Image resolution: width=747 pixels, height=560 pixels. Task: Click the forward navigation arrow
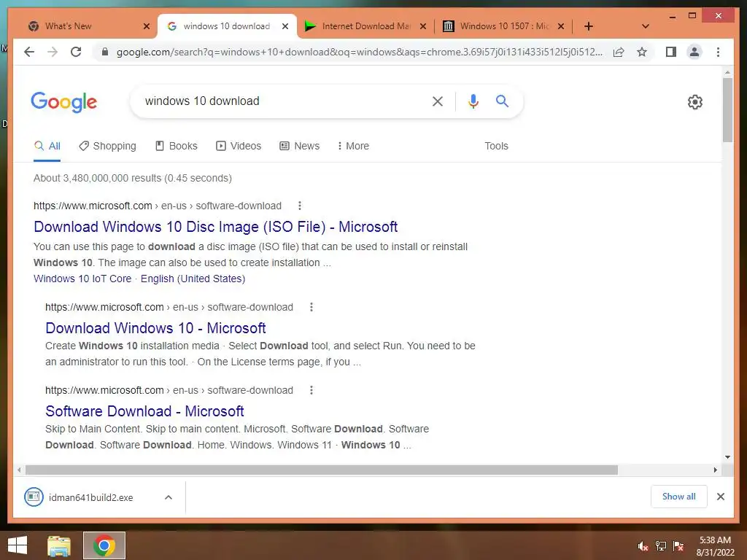pos(53,52)
